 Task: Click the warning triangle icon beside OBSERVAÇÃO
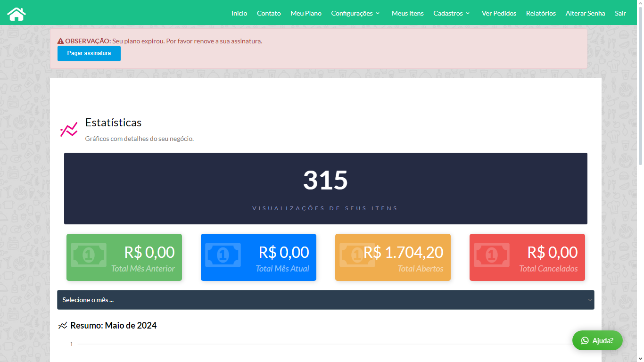click(60, 41)
